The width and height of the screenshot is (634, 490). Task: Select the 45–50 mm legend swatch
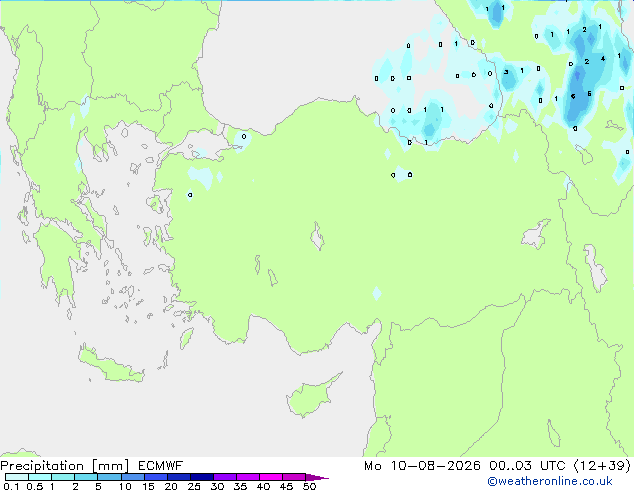[294, 477]
